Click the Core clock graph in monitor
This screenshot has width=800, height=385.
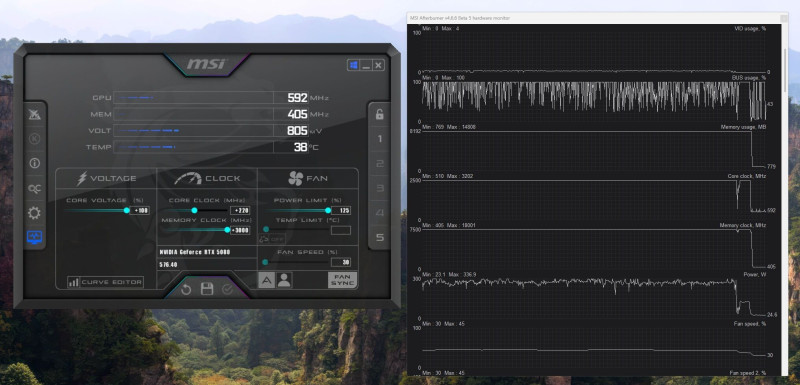point(595,200)
